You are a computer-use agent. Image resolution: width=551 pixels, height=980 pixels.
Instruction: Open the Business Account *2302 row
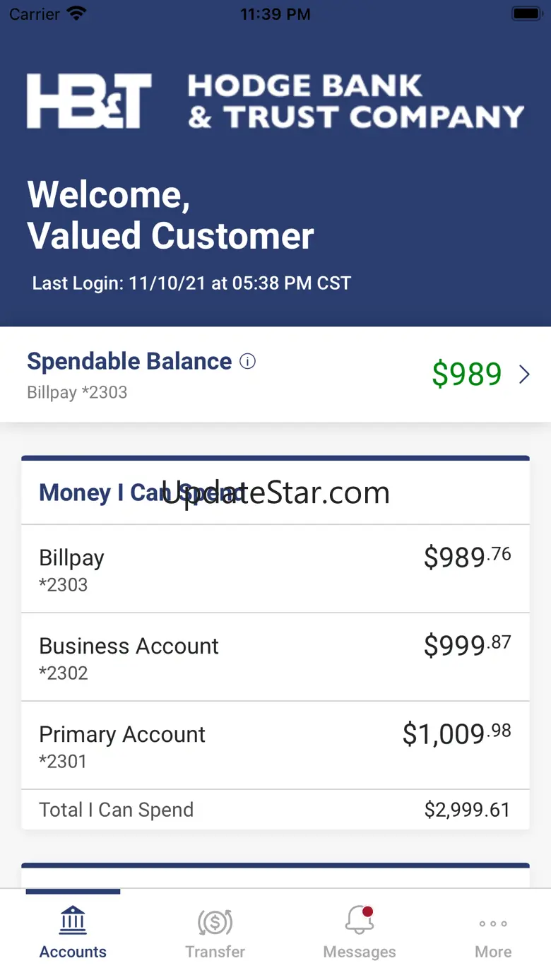point(275,657)
